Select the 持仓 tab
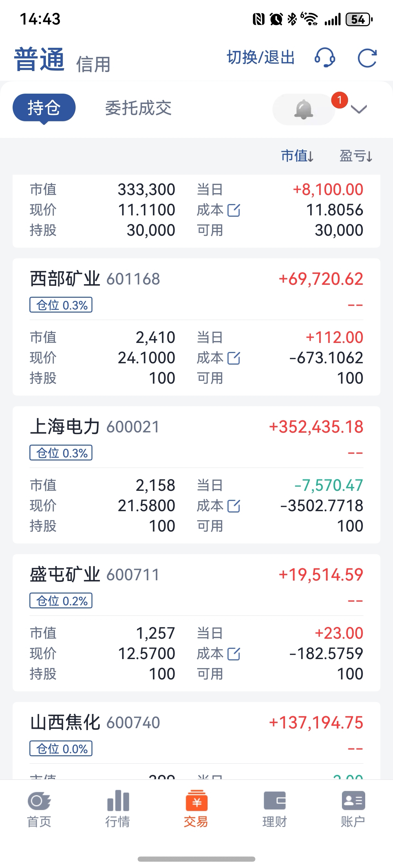The height and width of the screenshot is (868, 393). [x=44, y=108]
